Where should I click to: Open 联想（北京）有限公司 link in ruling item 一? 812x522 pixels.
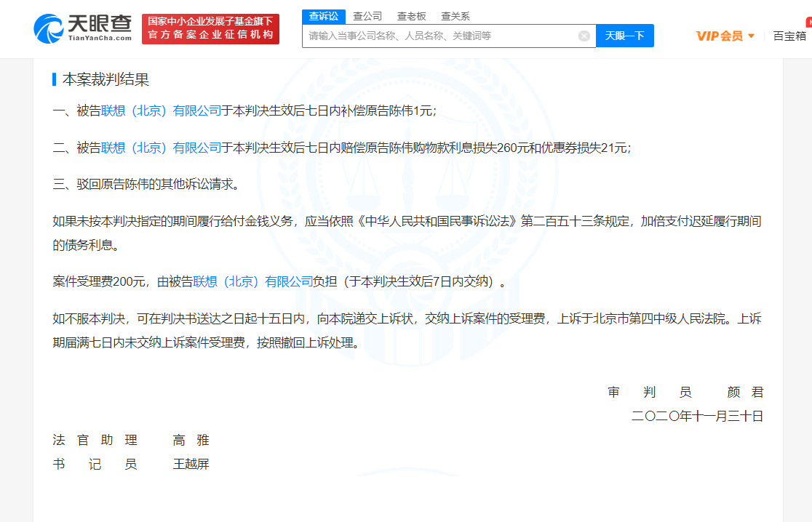(161, 111)
